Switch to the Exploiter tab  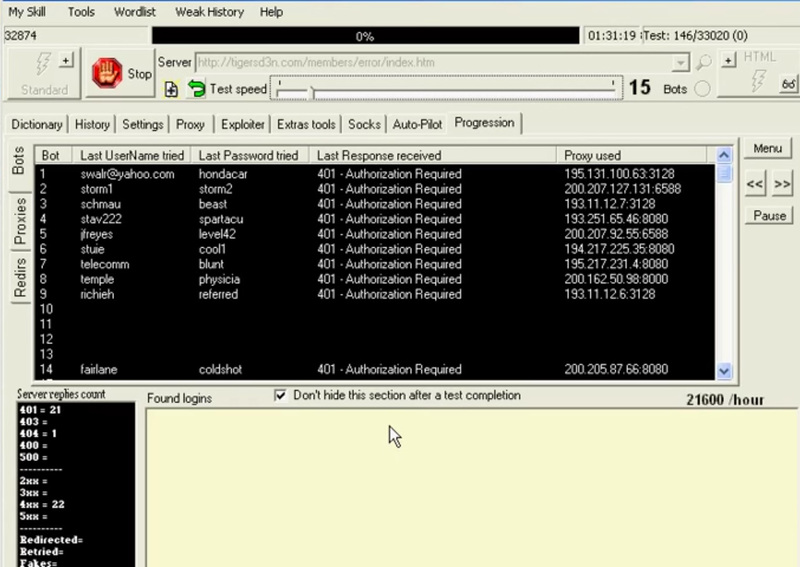tap(243, 124)
